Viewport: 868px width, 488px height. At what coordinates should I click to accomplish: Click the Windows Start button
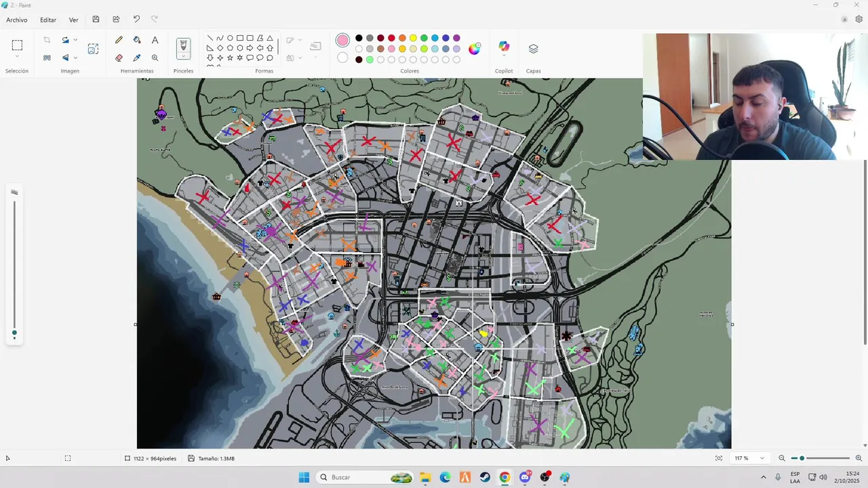[304, 477]
